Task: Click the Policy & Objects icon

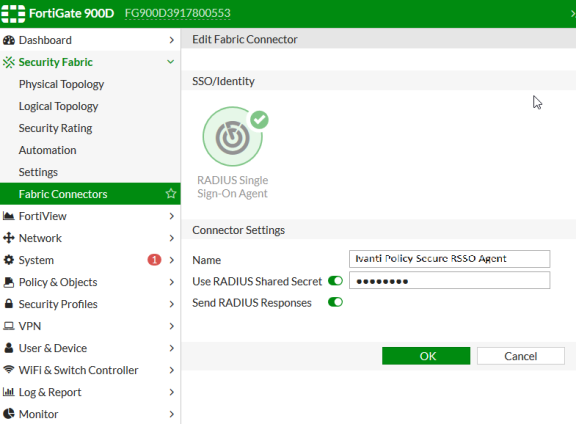Action: pyautogui.click(x=9, y=282)
